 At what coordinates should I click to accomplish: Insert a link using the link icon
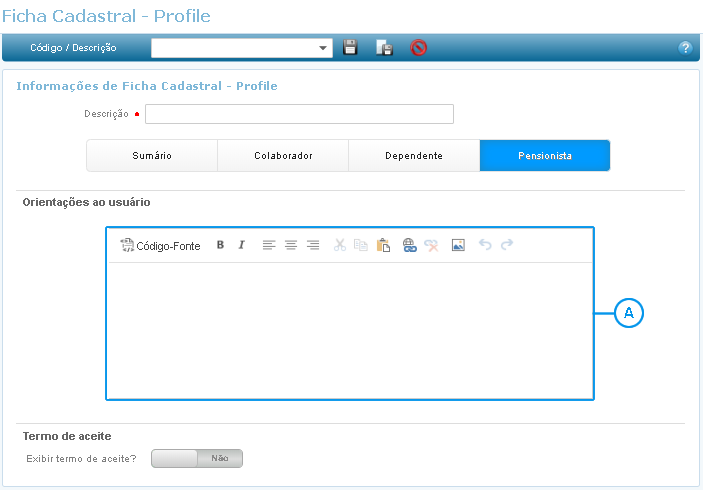(x=409, y=245)
